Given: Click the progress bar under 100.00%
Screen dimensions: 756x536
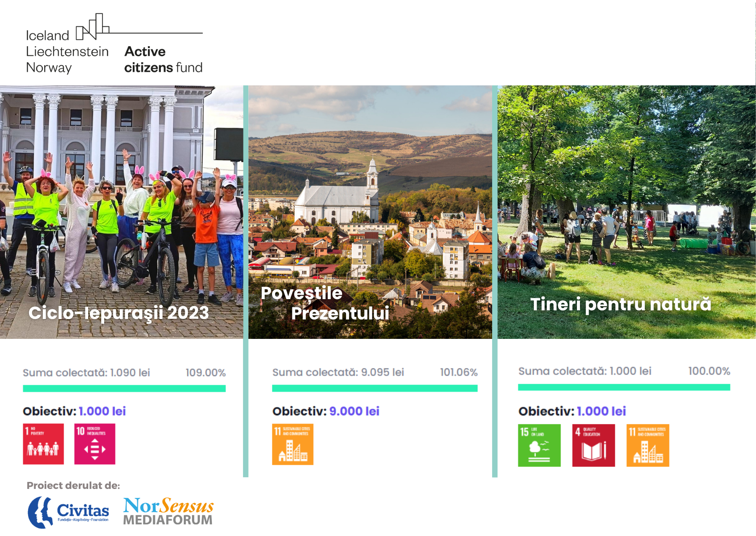Looking at the screenshot, I should coord(624,387).
